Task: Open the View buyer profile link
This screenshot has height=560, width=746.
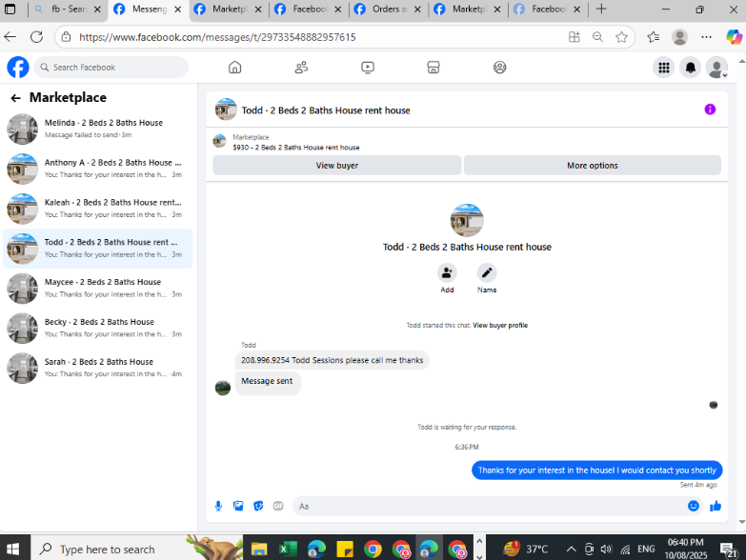Action: 500,325
